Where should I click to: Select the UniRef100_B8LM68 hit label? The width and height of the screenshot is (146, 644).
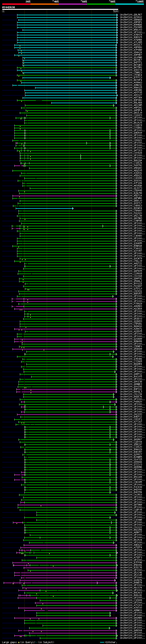click(131, 103)
